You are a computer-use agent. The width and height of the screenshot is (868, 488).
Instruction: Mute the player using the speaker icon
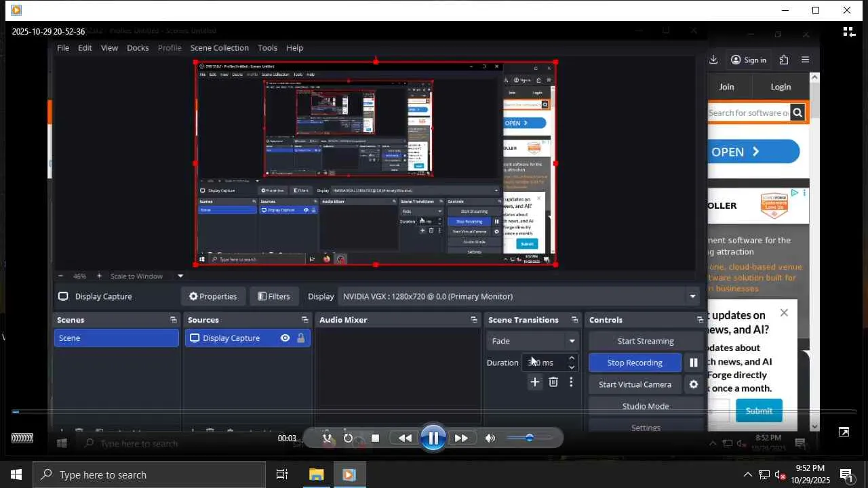tap(490, 439)
